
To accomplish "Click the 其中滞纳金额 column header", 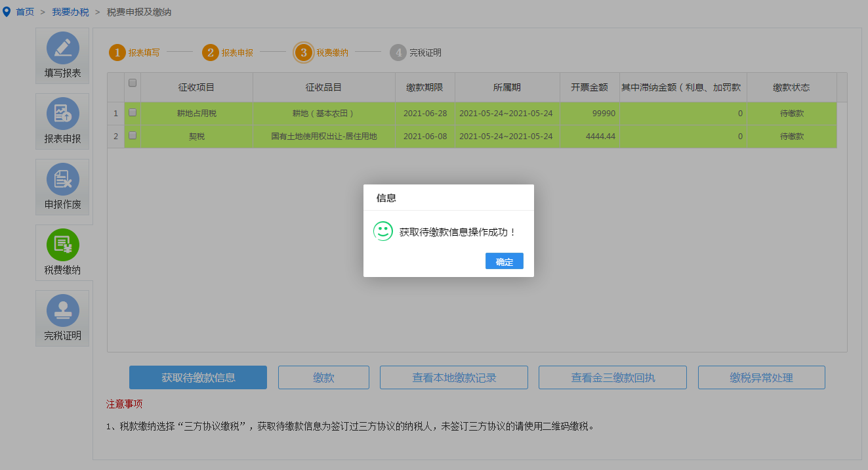I will (683, 87).
